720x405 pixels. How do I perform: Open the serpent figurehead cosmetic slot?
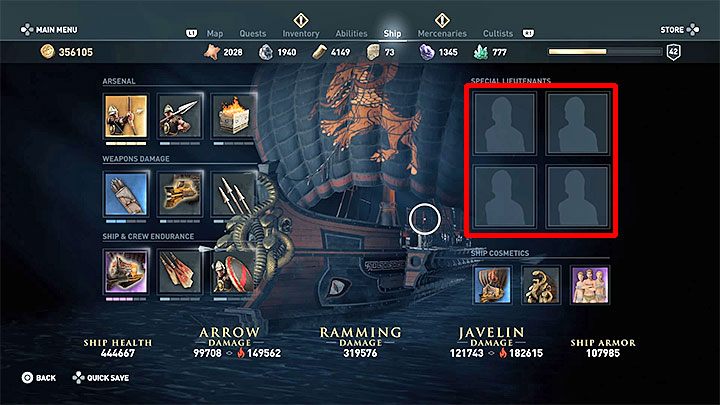541,285
